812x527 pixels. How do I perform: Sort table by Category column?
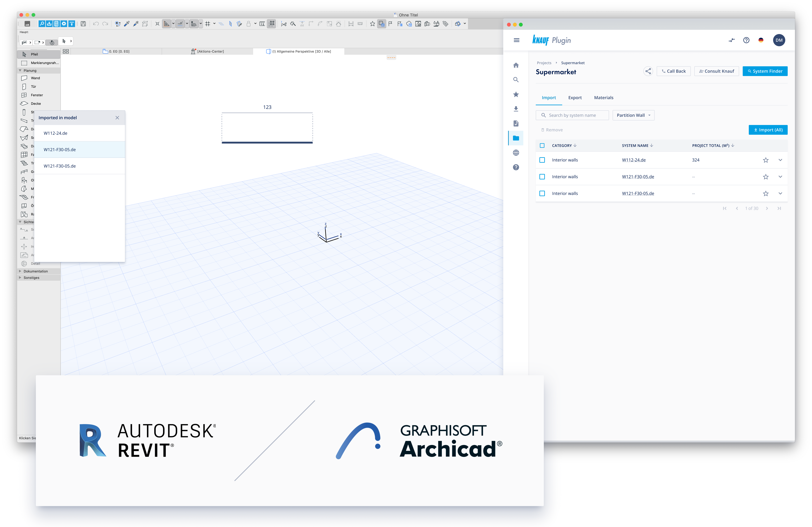564,146
